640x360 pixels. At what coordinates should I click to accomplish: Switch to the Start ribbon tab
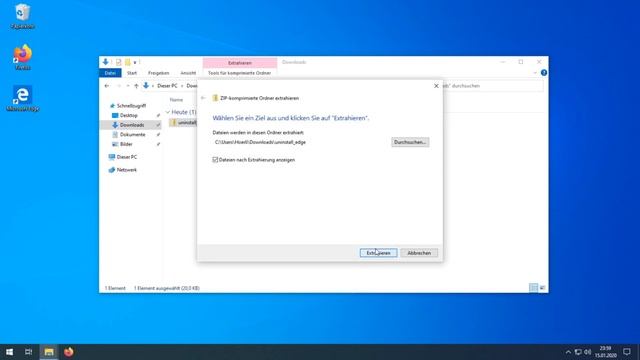click(132, 73)
